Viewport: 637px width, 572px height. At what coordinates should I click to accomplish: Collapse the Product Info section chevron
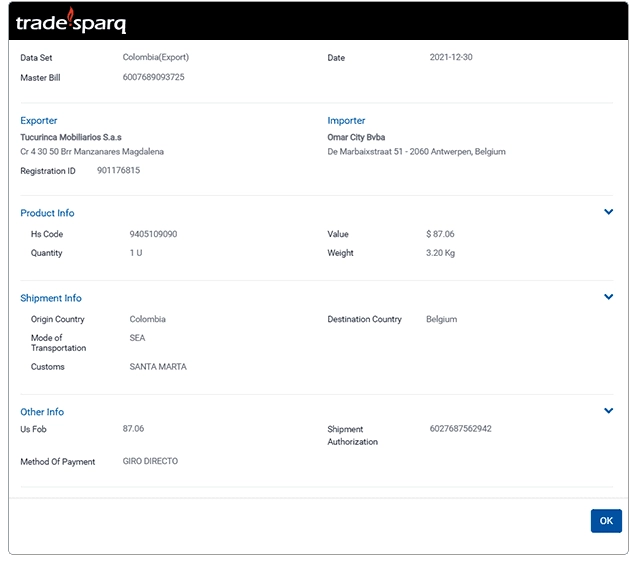point(608,212)
